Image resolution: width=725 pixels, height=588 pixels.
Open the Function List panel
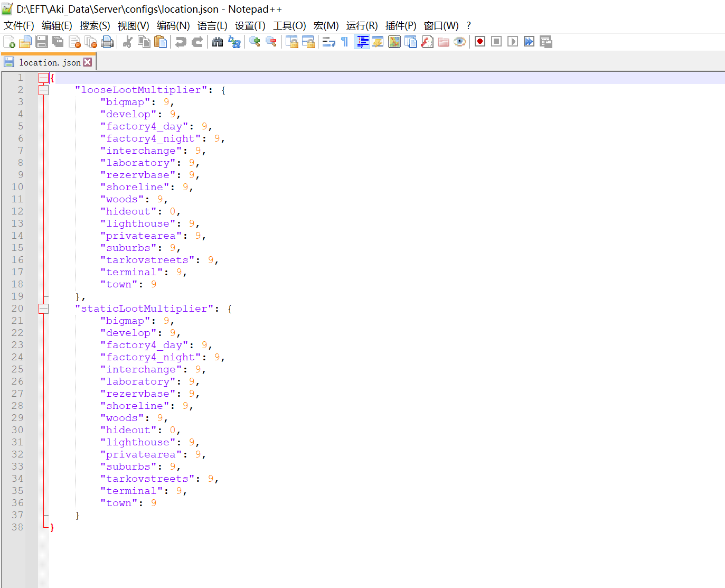(427, 42)
